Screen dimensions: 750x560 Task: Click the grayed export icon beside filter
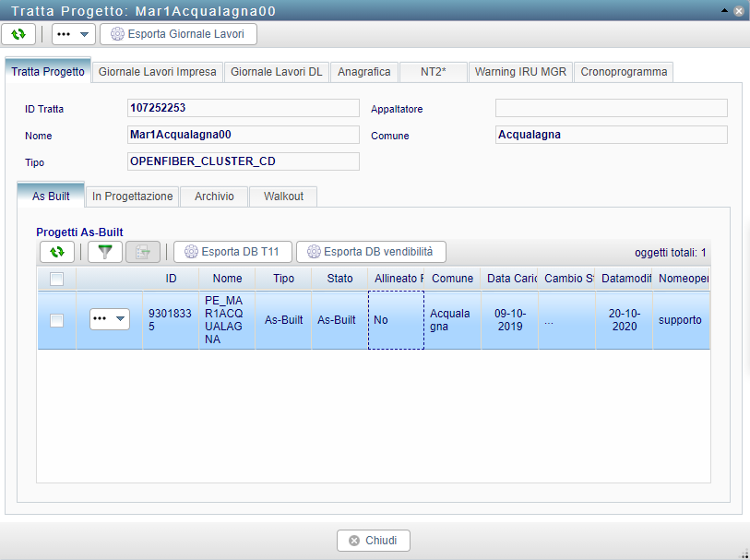point(143,251)
